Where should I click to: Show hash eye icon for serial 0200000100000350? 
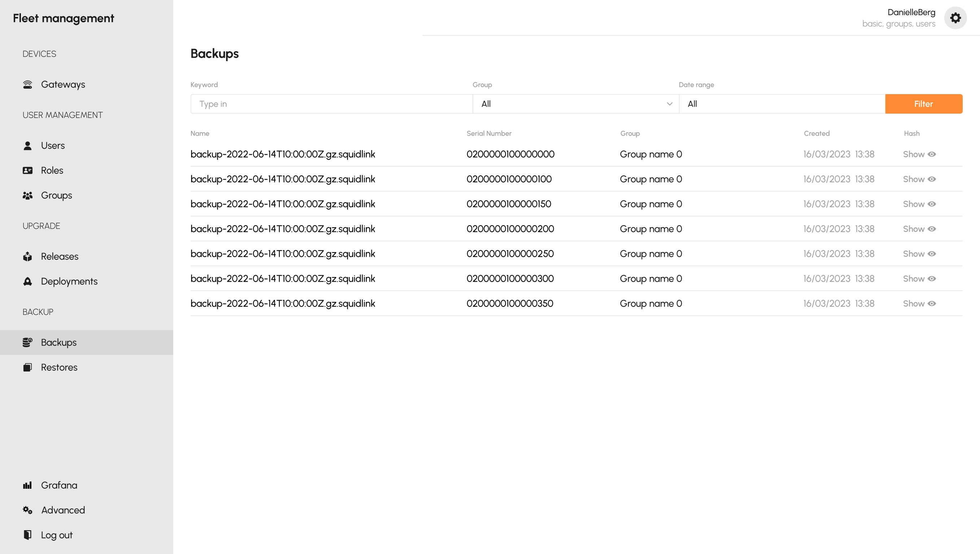(931, 304)
